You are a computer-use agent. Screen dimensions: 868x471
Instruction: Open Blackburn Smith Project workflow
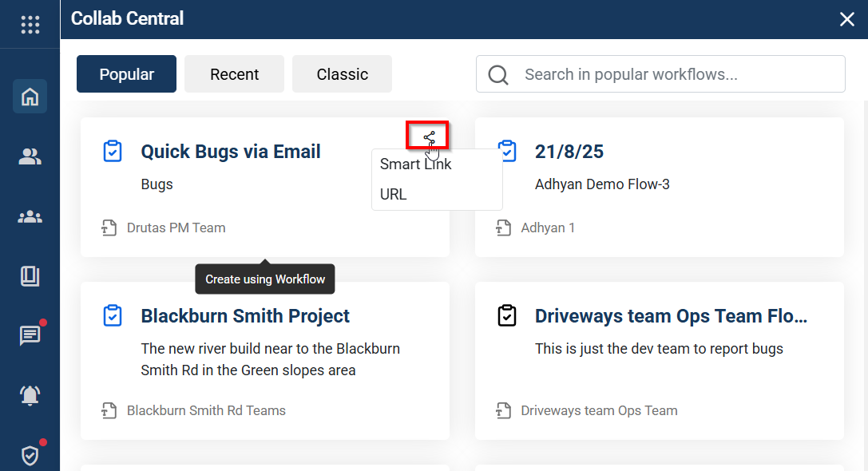245,316
